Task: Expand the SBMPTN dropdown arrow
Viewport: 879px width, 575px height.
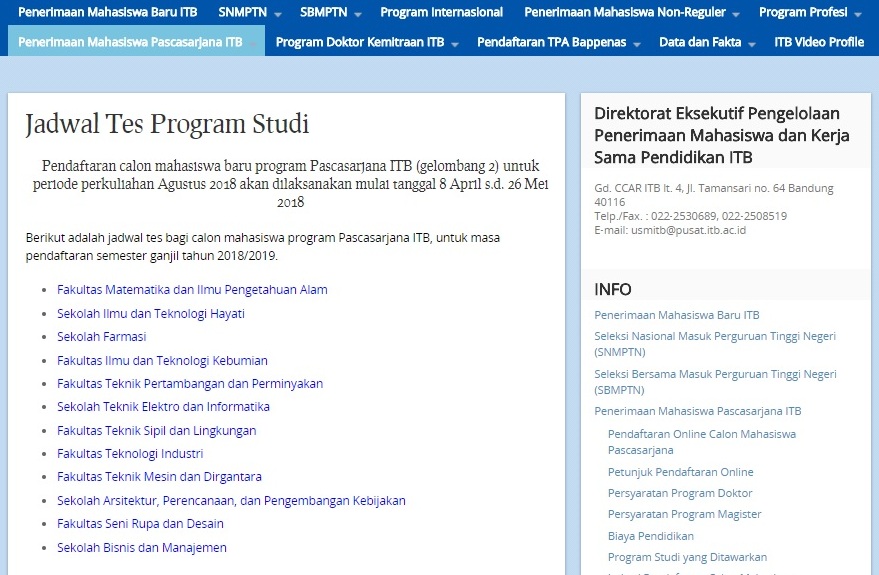Action: coord(358,14)
